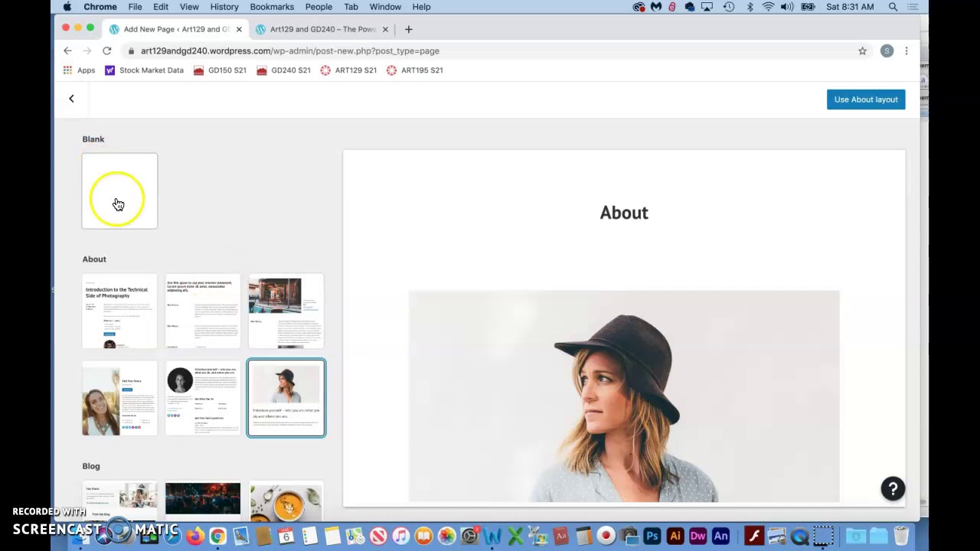Open the ART129 S21 bookmark
The width and height of the screenshot is (980, 551).
[348, 70]
